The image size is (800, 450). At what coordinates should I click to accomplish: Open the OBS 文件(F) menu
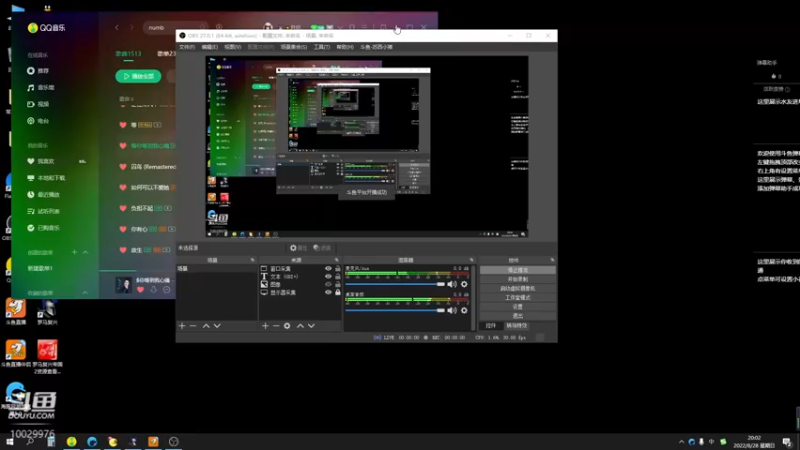point(187,47)
